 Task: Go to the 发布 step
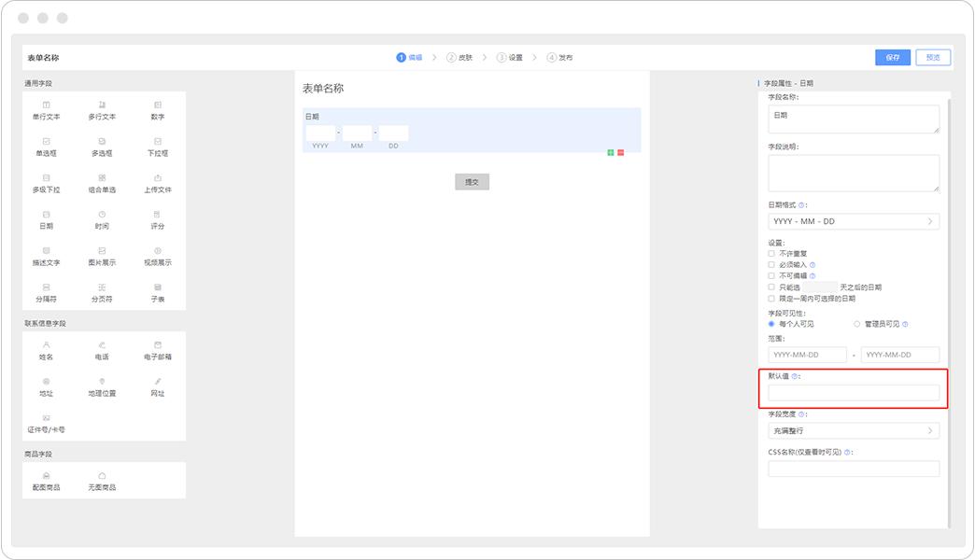pos(563,57)
